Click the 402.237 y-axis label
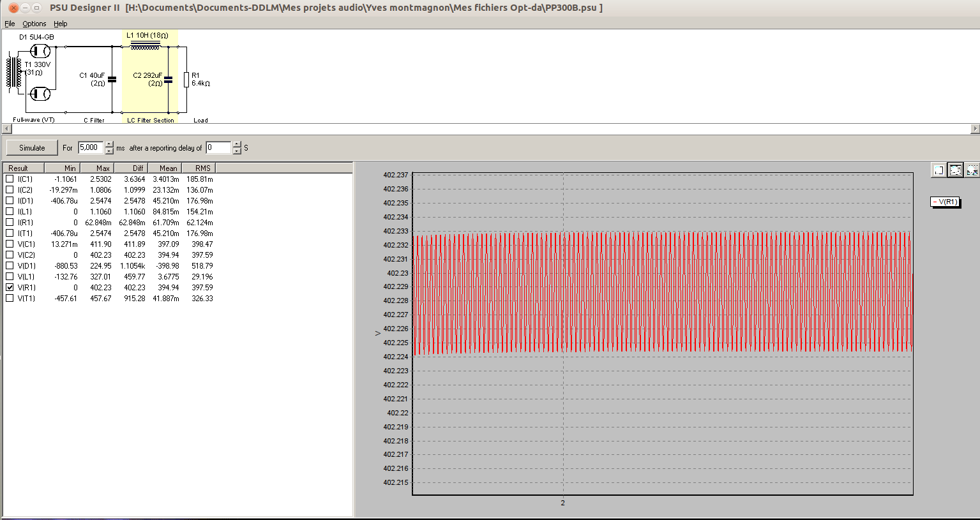This screenshot has width=980, height=520. coord(395,175)
